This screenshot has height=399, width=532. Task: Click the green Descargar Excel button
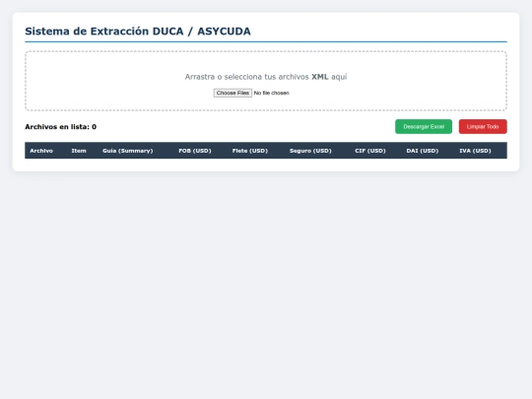click(424, 126)
